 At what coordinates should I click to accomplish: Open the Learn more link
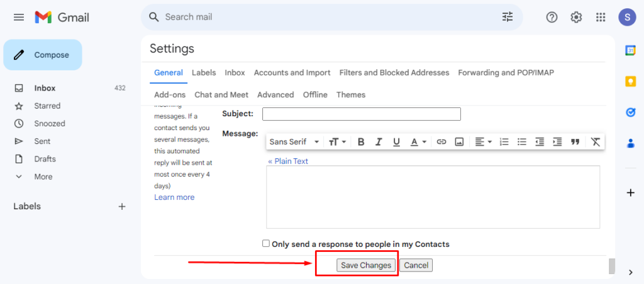point(174,197)
